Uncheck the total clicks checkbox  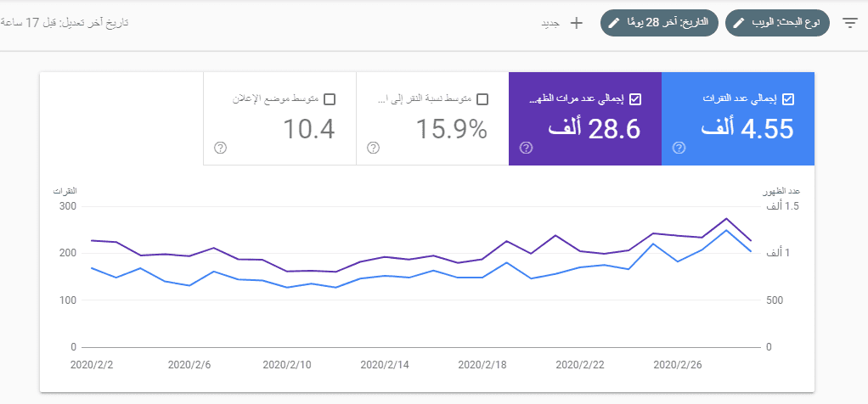(x=787, y=99)
